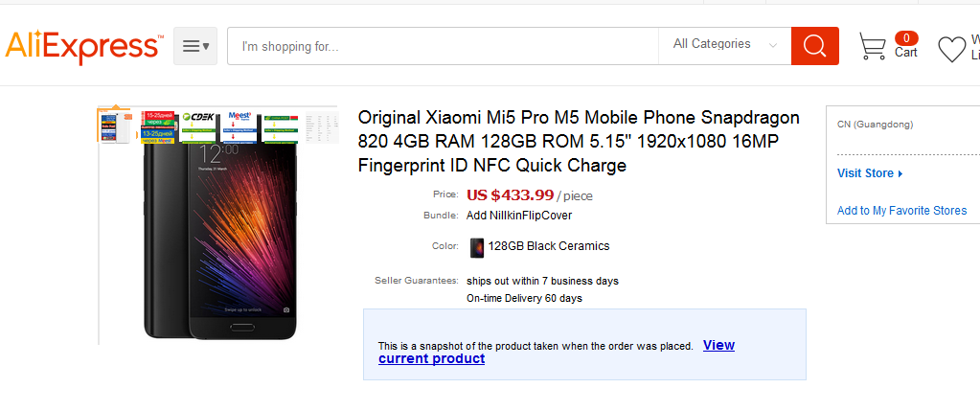
Task: Select the first product thumbnail
Action: coord(114,126)
